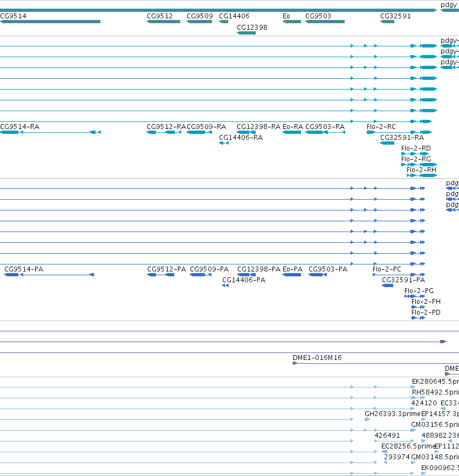
Task: Open the Flo-2-RC transcript label
Action: pyautogui.click(x=381, y=127)
